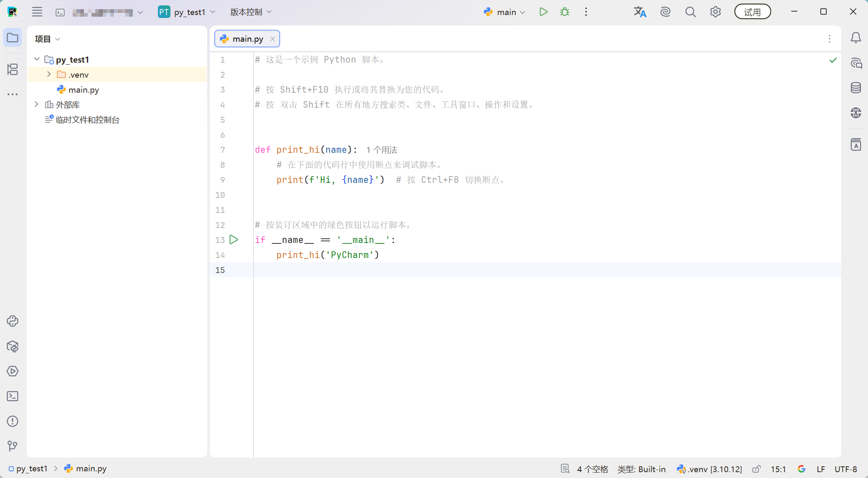Screen dimensions: 868x478
Task: Open the Python Console tool window
Action: click(13, 321)
